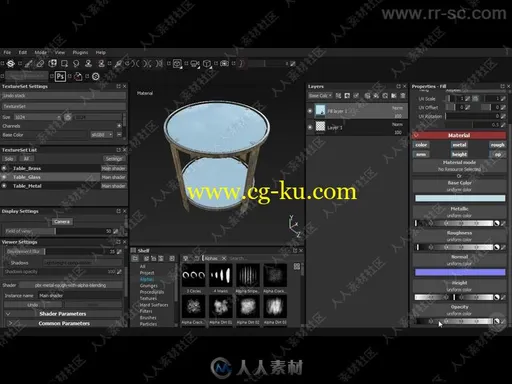This screenshot has width=512, height=384.
Task: Open the Plugins menu
Action: coord(80,52)
